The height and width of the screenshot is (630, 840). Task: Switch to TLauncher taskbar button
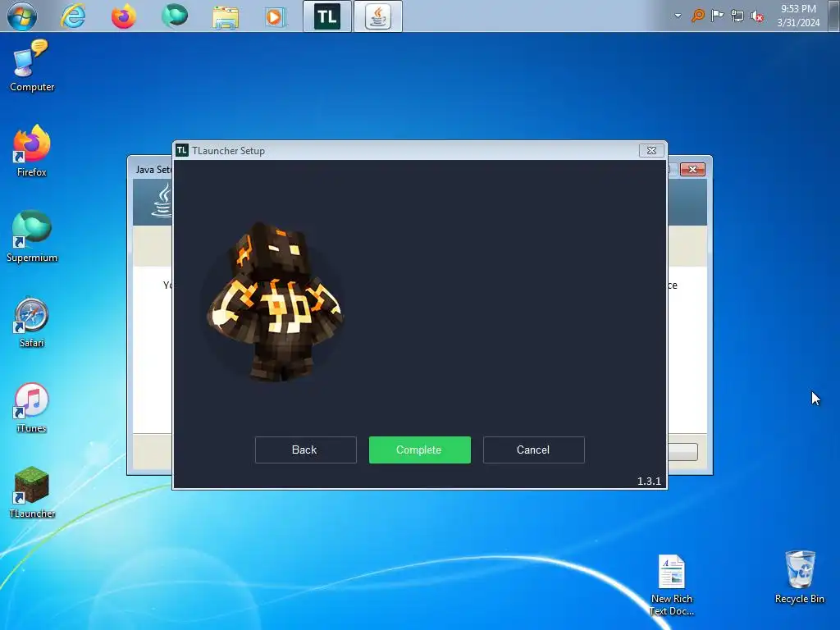[x=327, y=16]
